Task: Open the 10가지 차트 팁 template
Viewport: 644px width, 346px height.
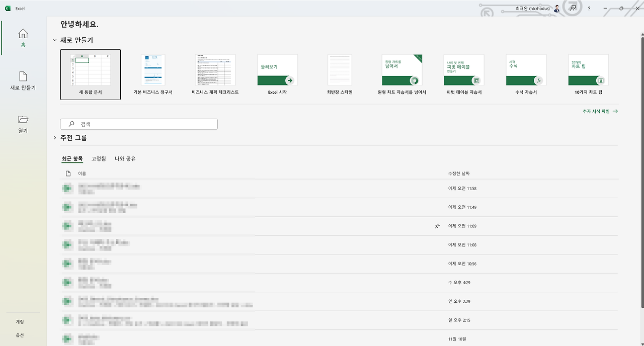Action: pos(589,74)
